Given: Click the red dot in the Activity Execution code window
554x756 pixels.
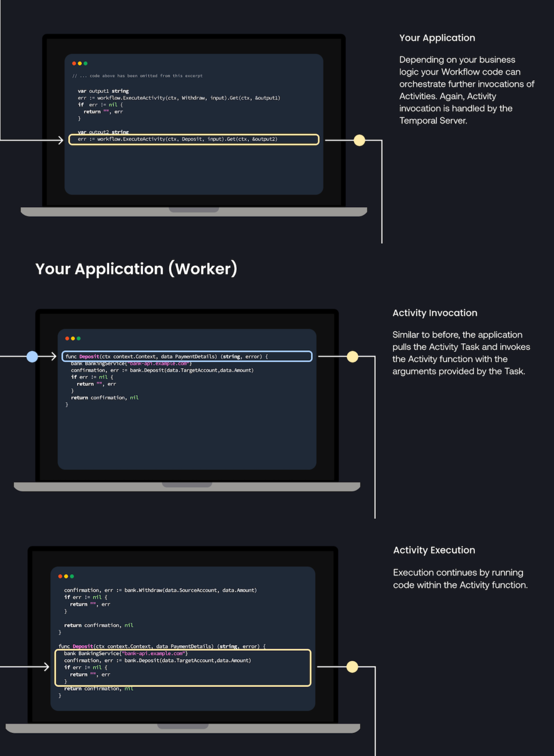Looking at the screenshot, I should 60,576.
